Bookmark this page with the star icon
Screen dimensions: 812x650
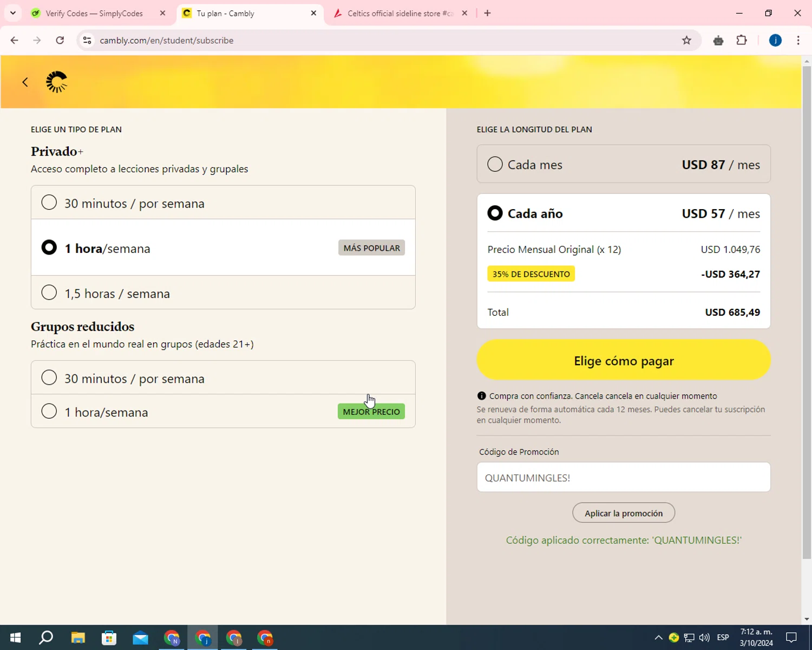click(686, 40)
